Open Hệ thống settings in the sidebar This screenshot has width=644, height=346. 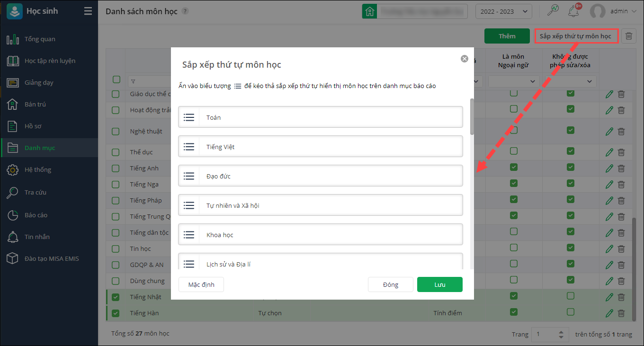(x=49, y=169)
